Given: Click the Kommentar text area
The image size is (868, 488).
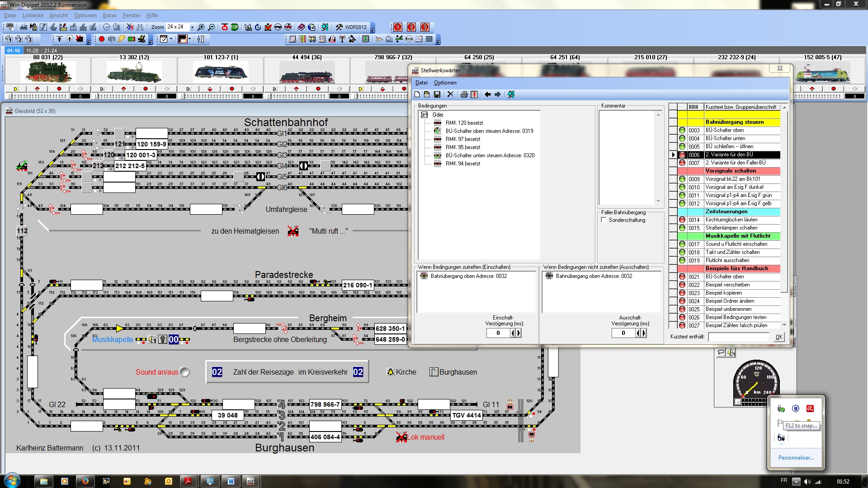Looking at the screenshot, I should coord(627,158).
